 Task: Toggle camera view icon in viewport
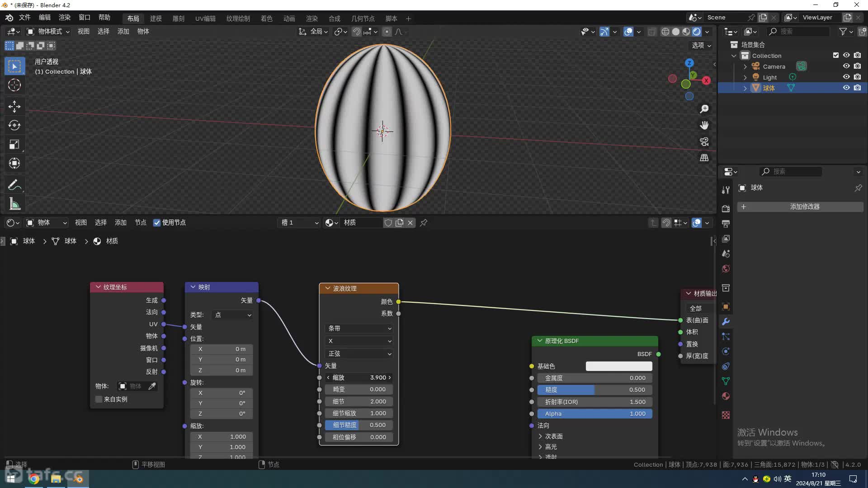point(704,141)
